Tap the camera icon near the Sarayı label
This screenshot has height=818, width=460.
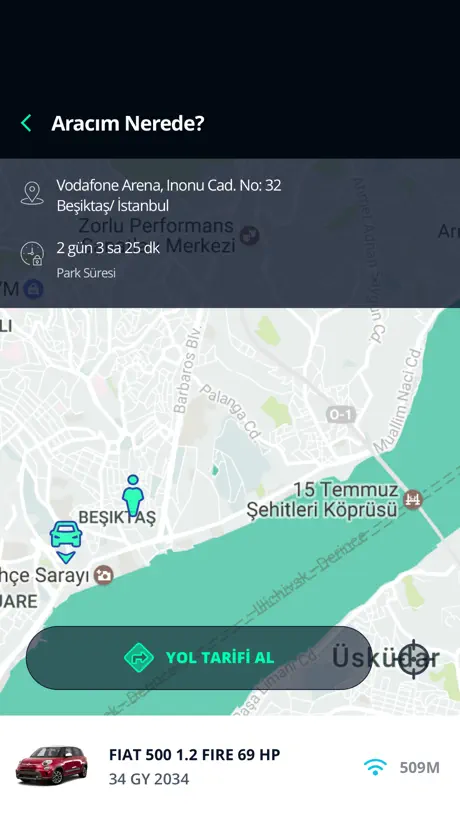(x=104, y=575)
